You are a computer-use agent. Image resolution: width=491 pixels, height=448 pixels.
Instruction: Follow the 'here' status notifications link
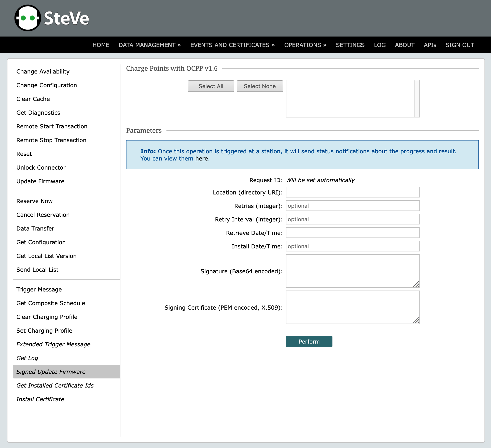(x=201, y=159)
